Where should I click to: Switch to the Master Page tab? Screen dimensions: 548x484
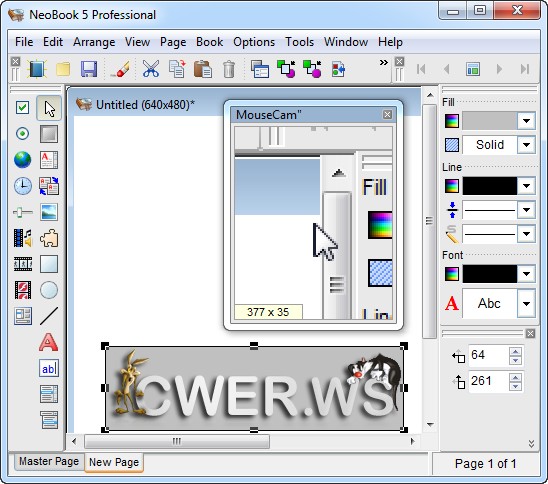[49, 462]
